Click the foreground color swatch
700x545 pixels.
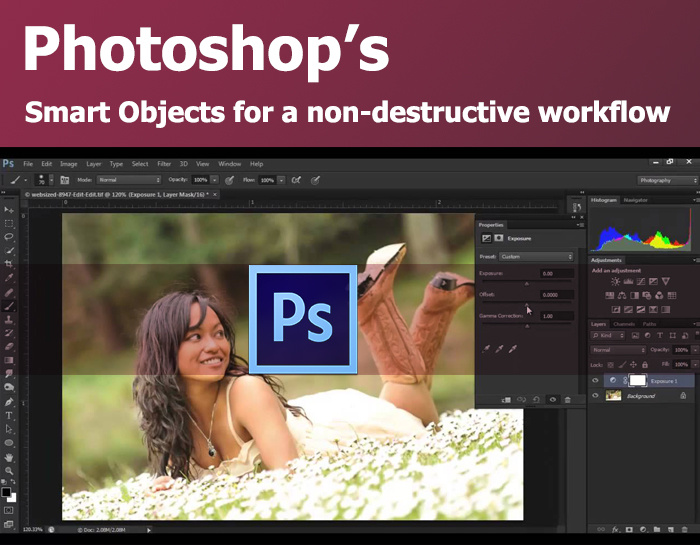[x=6, y=492]
